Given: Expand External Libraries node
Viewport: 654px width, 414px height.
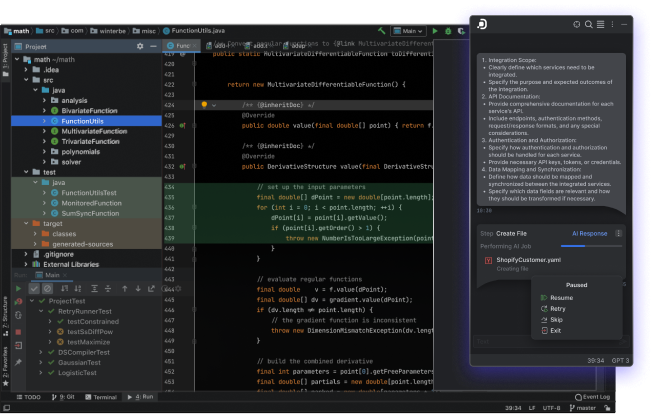Looking at the screenshot, I should pos(26,264).
